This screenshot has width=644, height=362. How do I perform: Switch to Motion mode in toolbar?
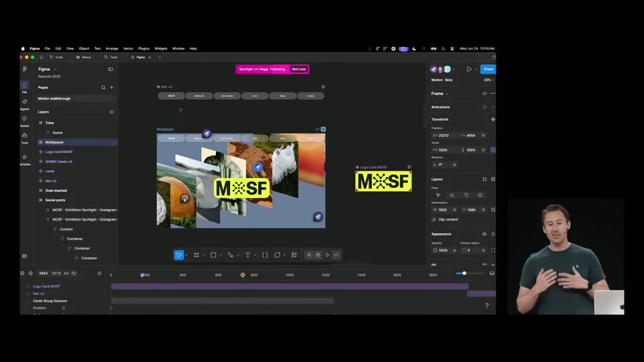pyautogui.click(x=327, y=255)
